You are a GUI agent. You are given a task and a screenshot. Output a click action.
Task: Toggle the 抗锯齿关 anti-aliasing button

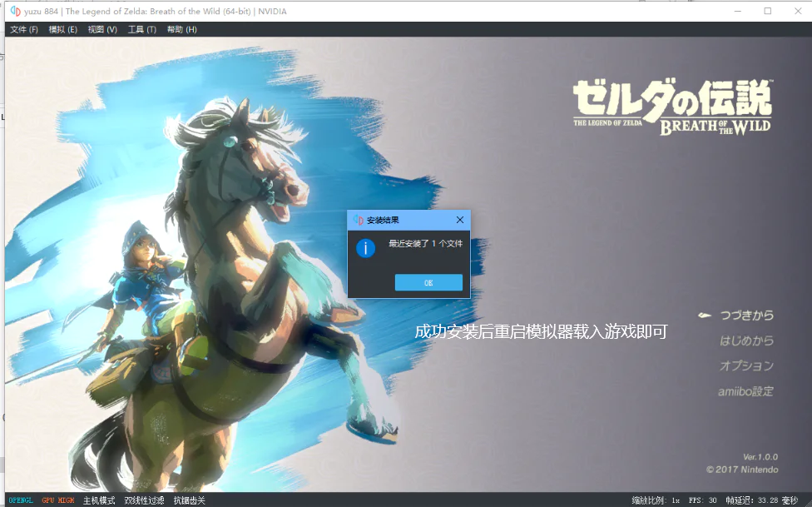coord(189,500)
